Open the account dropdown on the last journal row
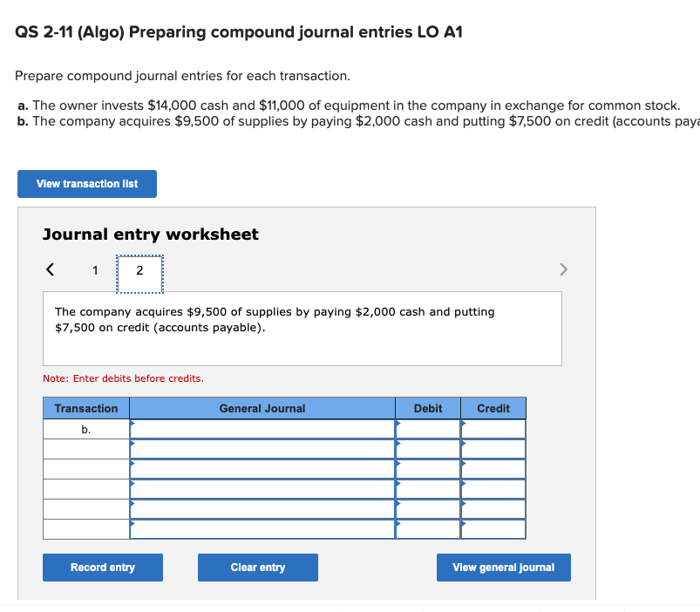The height and width of the screenshot is (612, 700). point(262,528)
